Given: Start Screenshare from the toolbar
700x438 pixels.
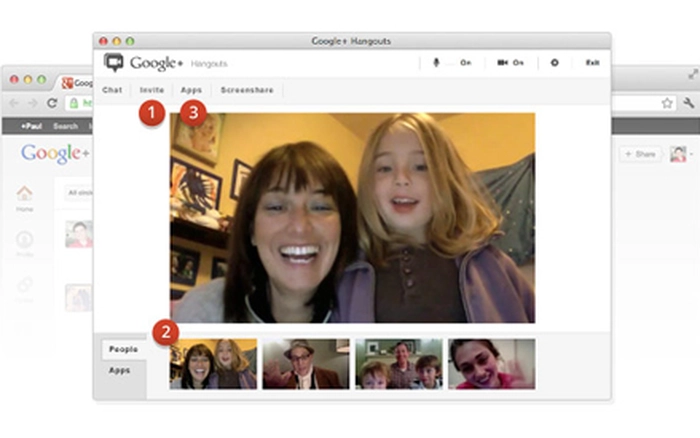Looking at the screenshot, I should tap(247, 90).
